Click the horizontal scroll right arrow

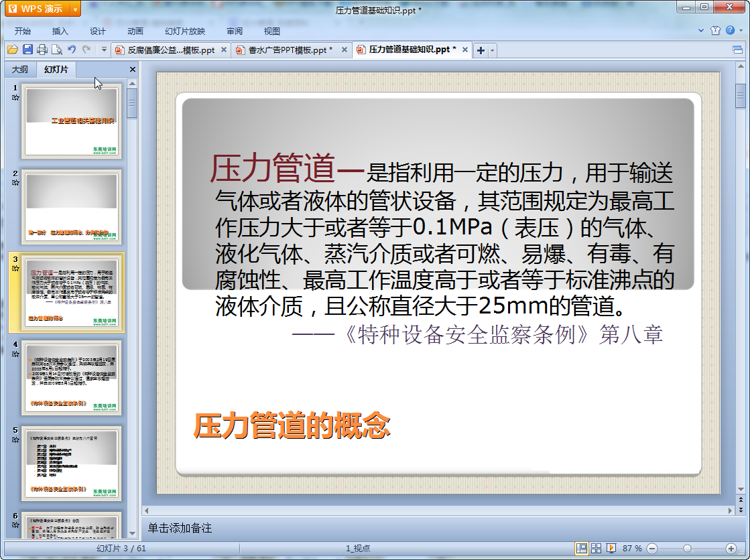[x=730, y=510]
